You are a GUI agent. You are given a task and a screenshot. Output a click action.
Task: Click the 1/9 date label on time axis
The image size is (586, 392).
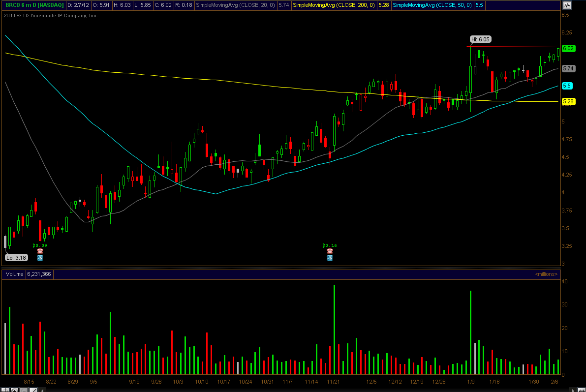tap(470, 382)
